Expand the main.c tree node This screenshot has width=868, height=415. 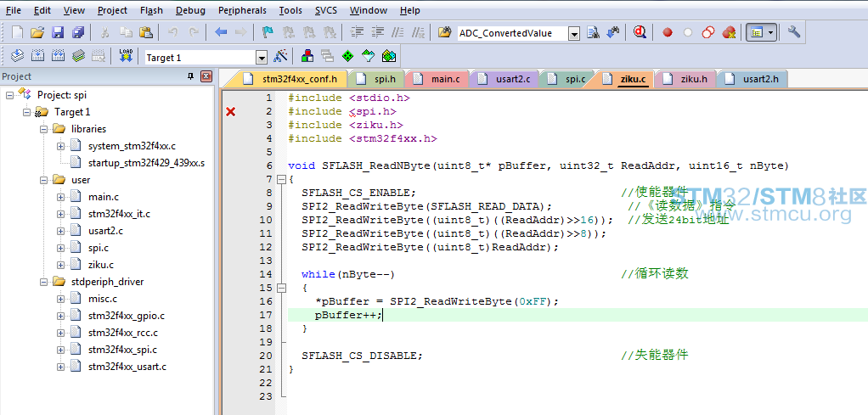pos(60,197)
